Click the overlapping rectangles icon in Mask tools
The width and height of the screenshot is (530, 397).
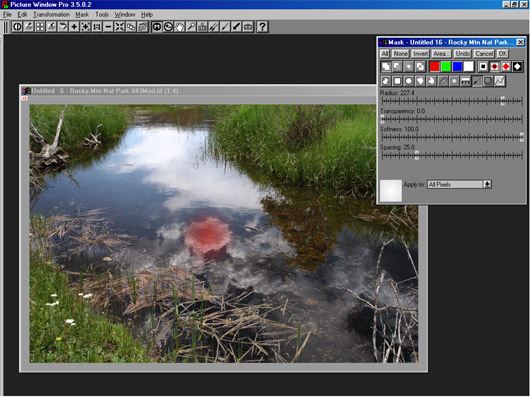point(488,81)
